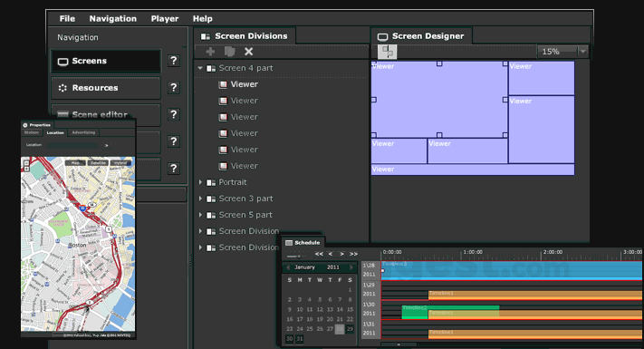Click the Schedule panel tab
The height and width of the screenshot is (349, 644).
[303, 243]
